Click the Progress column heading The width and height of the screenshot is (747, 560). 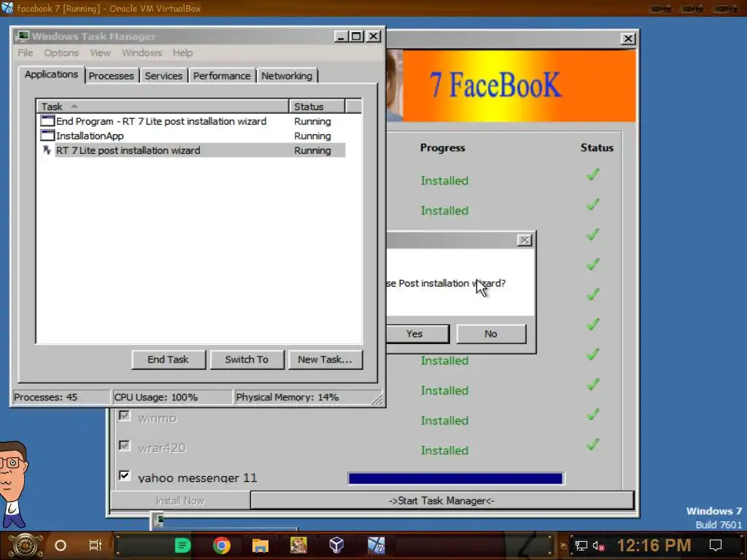click(x=443, y=147)
